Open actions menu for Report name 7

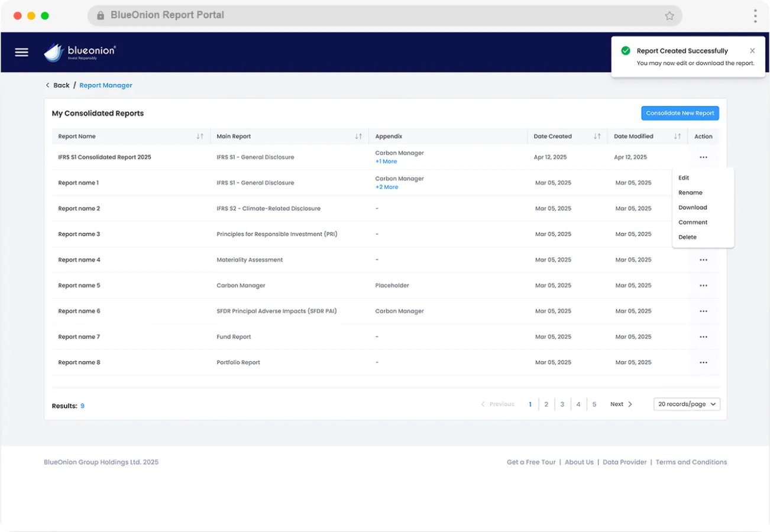pyautogui.click(x=703, y=337)
